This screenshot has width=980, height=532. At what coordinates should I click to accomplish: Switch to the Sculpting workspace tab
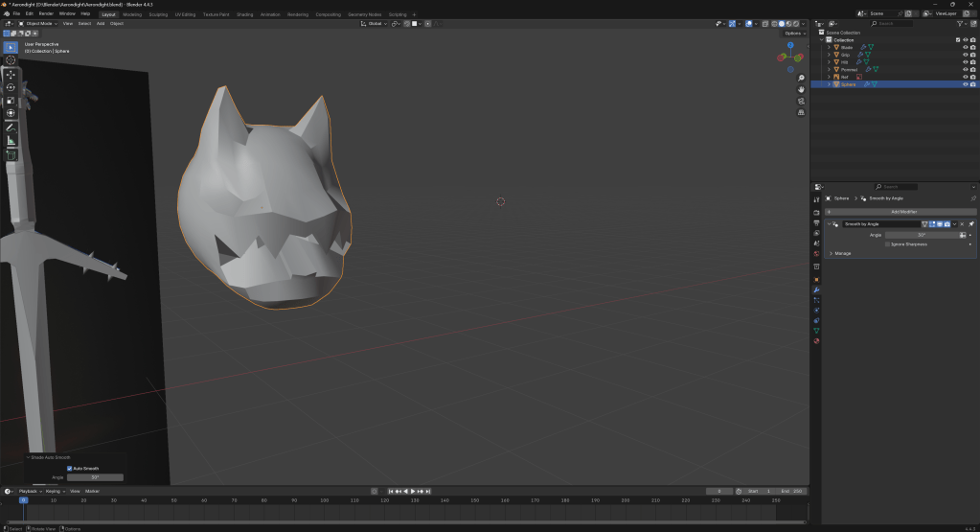point(157,14)
